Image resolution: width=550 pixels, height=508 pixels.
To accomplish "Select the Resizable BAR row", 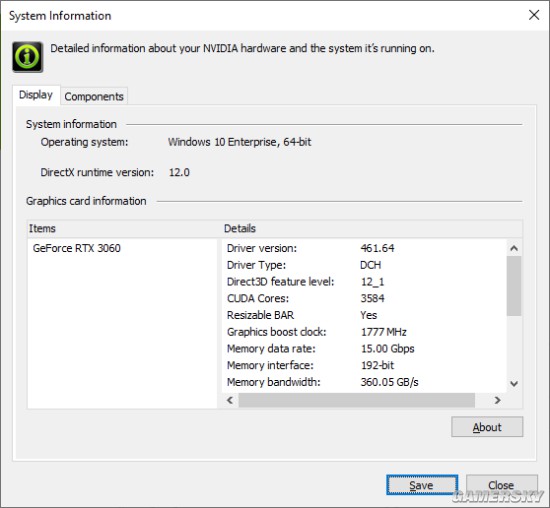I will point(365,315).
